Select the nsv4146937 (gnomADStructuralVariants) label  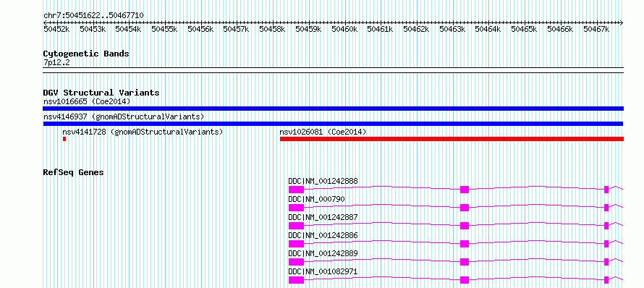[124, 117]
